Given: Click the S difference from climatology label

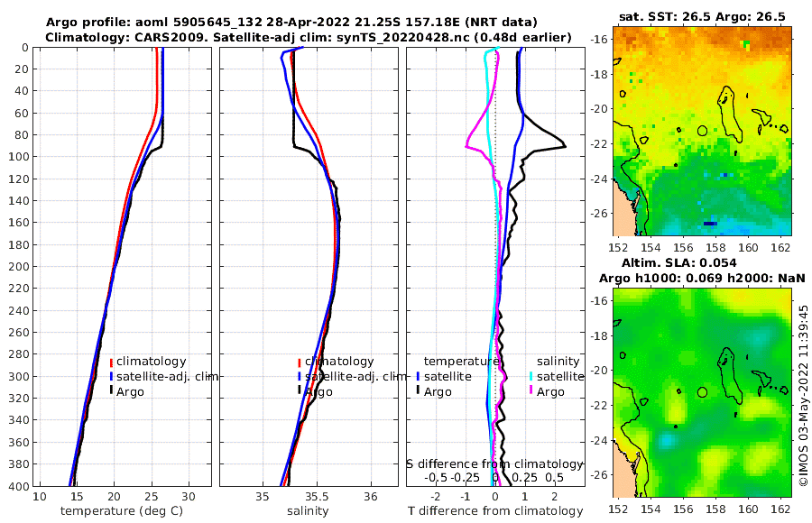Looking at the screenshot, I should 495,464.
